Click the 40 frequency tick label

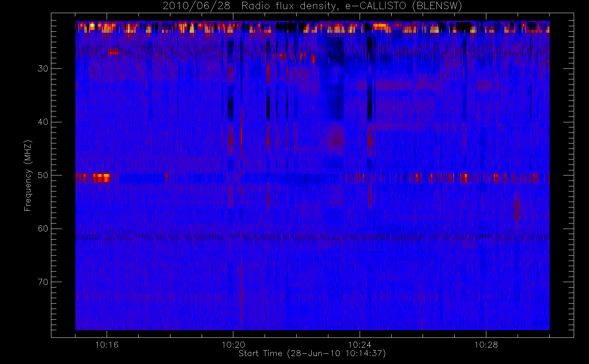(x=43, y=122)
